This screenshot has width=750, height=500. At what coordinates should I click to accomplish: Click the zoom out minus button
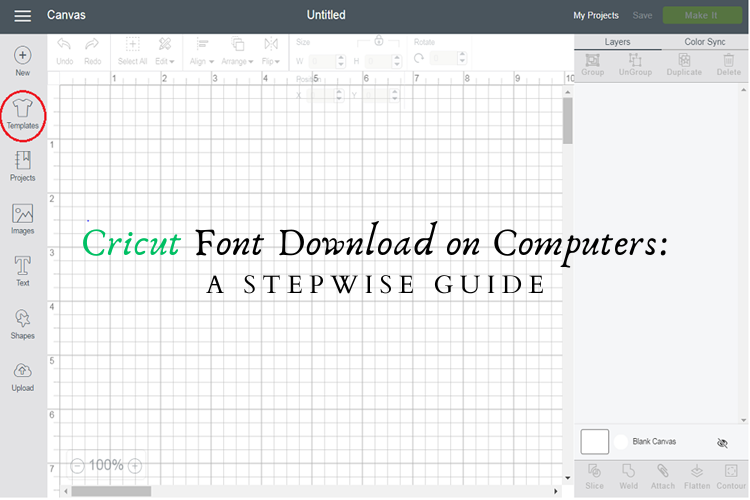(78, 465)
